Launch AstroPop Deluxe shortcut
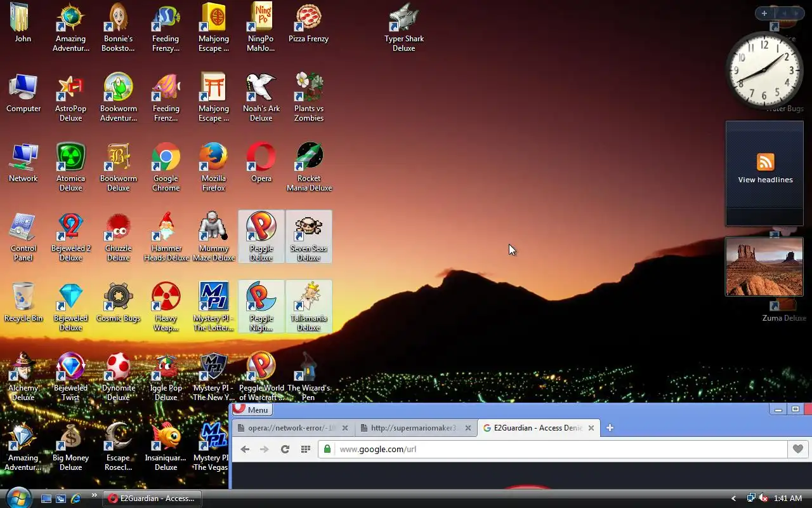This screenshot has height=508, width=812. [x=70, y=97]
